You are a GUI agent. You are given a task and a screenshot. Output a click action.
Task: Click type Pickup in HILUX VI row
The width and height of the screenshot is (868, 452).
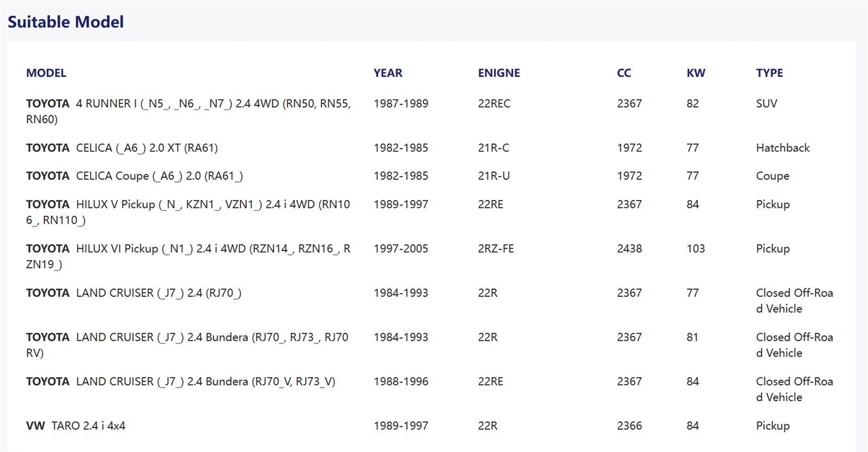click(773, 249)
